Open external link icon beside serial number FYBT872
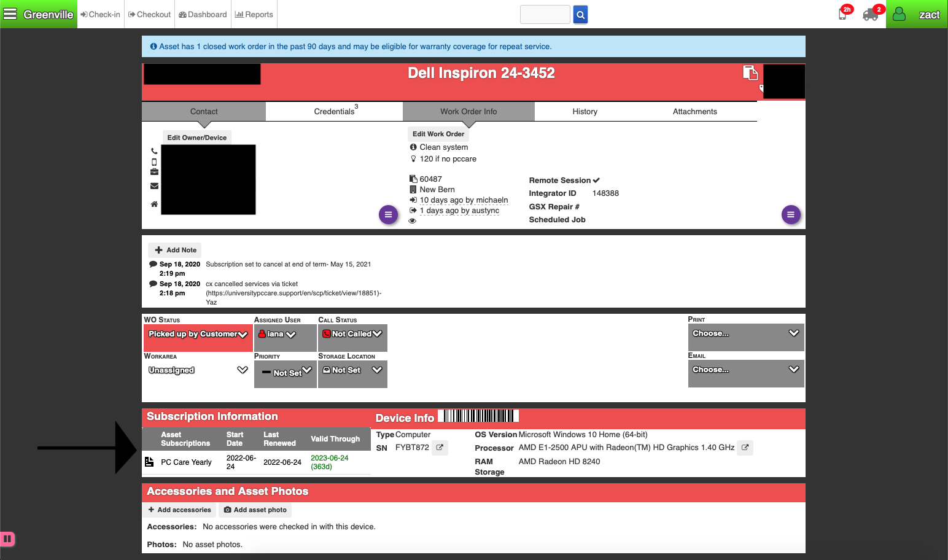Viewport: 948px width, 560px height. click(440, 448)
